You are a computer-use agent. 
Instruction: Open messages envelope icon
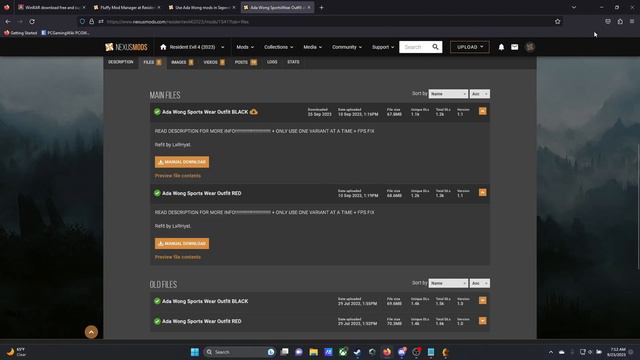pyautogui.click(x=515, y=47)
